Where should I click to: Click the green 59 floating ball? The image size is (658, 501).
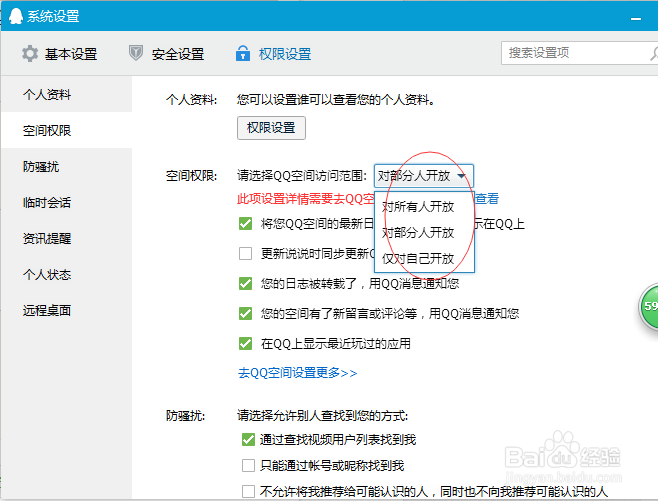coord(649,306)
